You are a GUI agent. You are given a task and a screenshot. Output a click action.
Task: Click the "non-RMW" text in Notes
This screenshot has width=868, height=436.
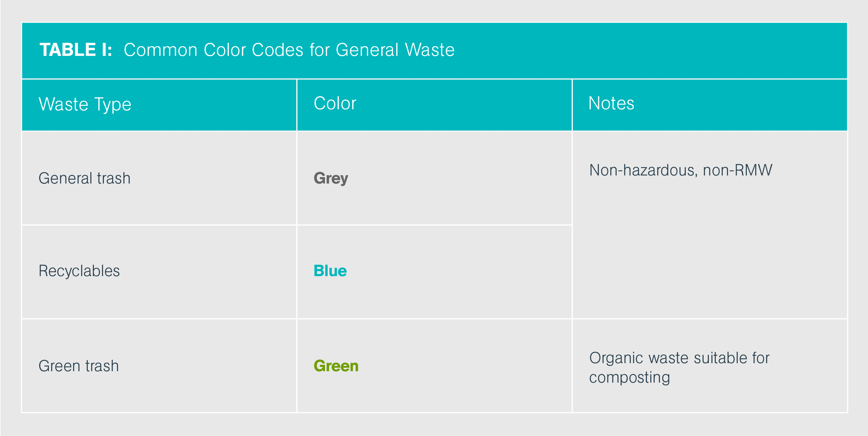coord(737,170)
